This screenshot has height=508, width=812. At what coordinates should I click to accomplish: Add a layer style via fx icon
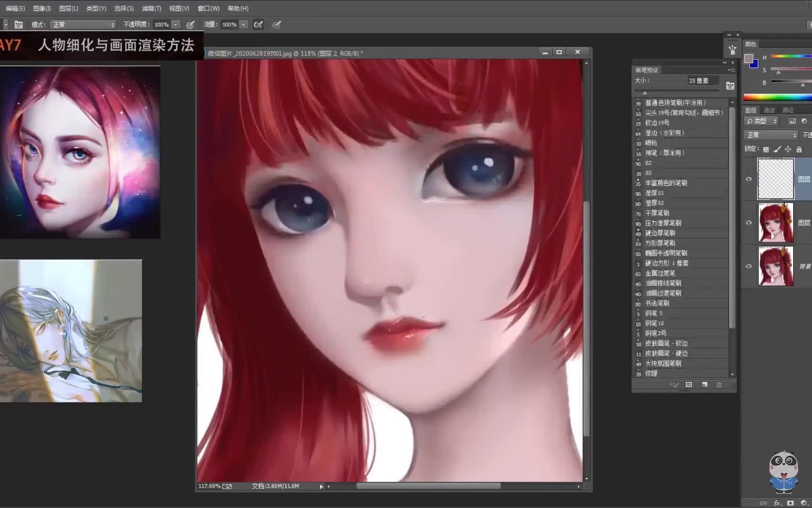click(777, 503)
